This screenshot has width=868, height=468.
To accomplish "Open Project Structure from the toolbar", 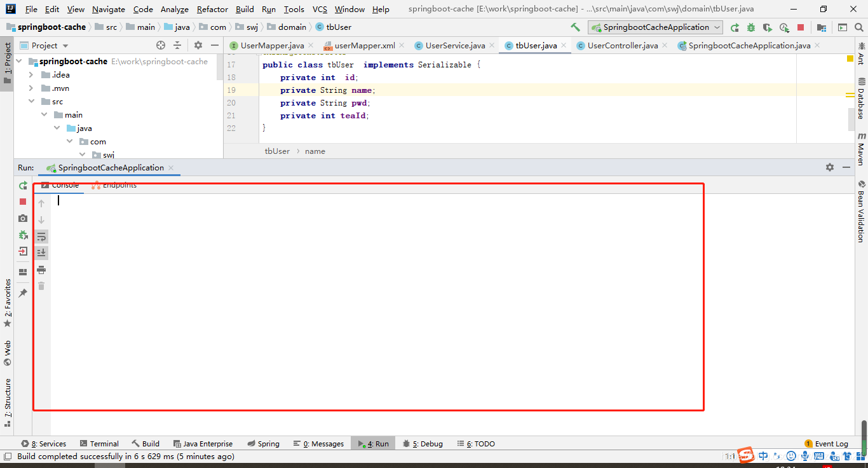I will (x=822, y=27).
